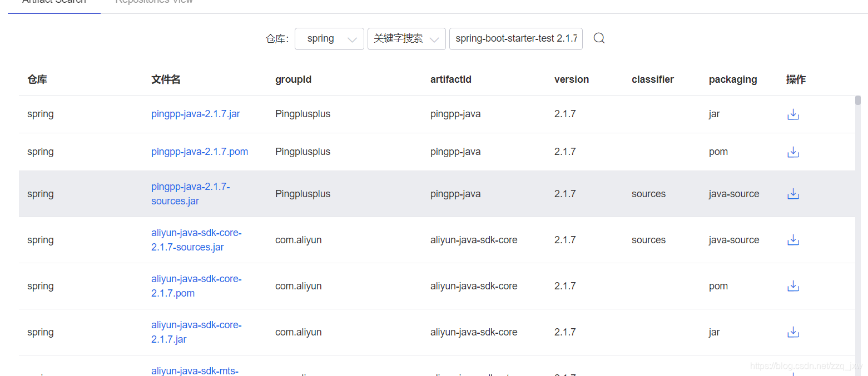Select com.aliyun groupId in aliyun-java-sdk-core-2.1.7.pom row
This screenshot has height=376, width=868.
click(299, 286)
